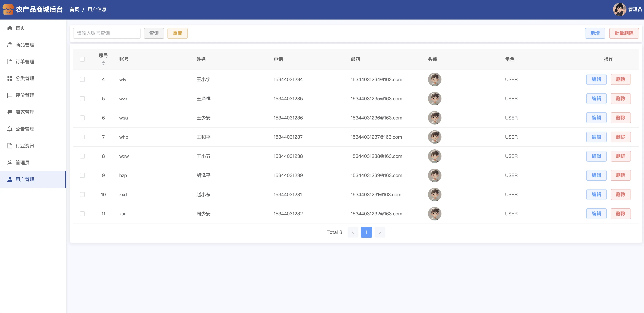Click the 订单管理 document icon

(10, 62)
